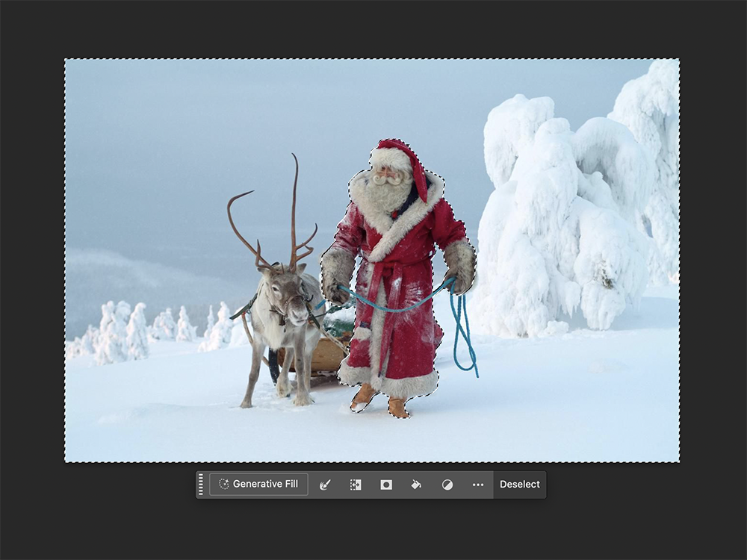
Task: Click the Invert selection icon
Action: click(356, 485)
